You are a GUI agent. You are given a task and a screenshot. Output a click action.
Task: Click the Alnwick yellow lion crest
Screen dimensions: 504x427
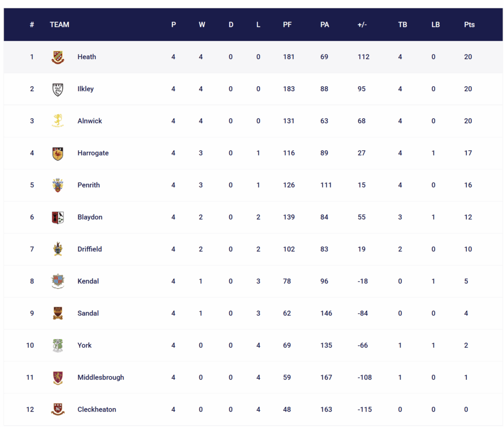tap(58, 121)
